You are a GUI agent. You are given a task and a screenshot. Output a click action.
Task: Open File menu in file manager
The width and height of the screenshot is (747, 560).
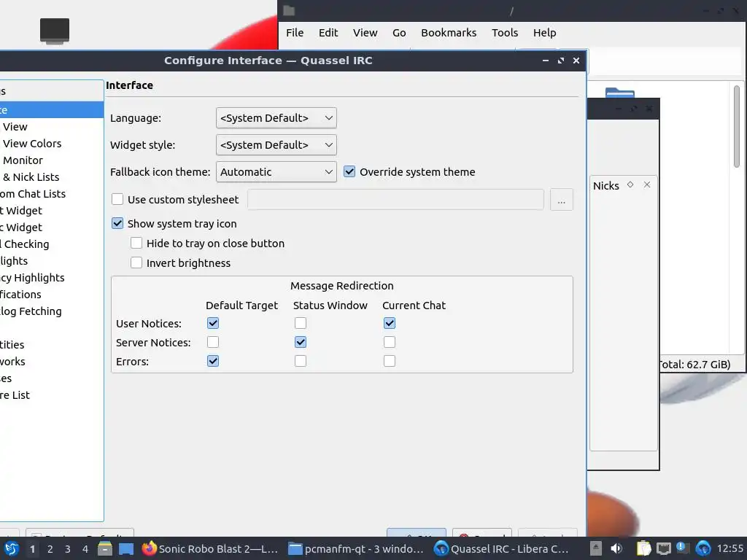(295, 32)
